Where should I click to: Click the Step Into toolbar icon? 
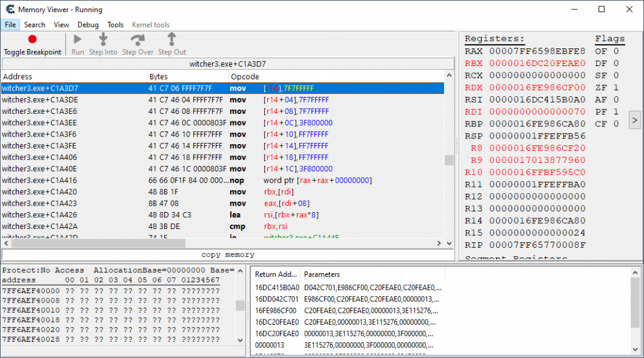pyautogui.click(x=103, y=40)
